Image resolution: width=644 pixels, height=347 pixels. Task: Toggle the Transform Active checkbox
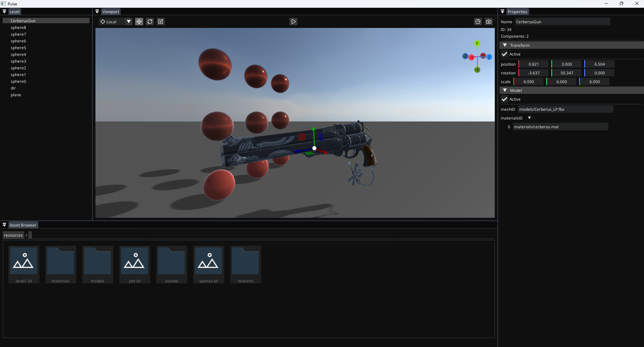505,54
